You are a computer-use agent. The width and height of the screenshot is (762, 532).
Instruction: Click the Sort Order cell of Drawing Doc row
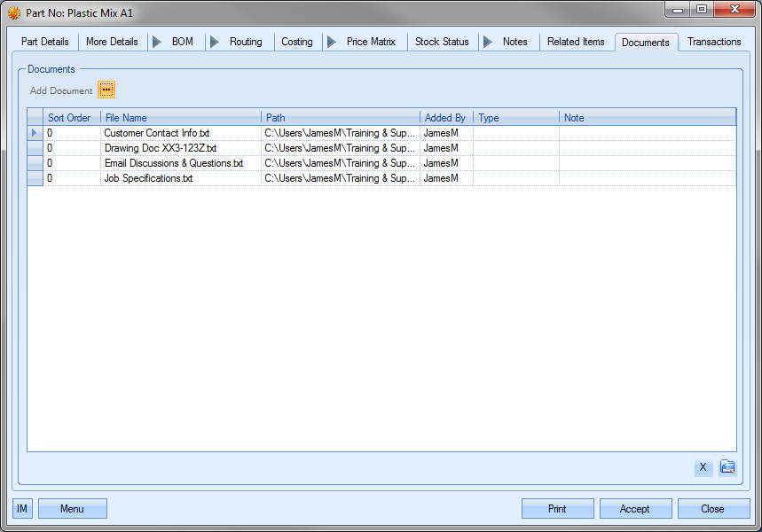(x=72, y=148)
